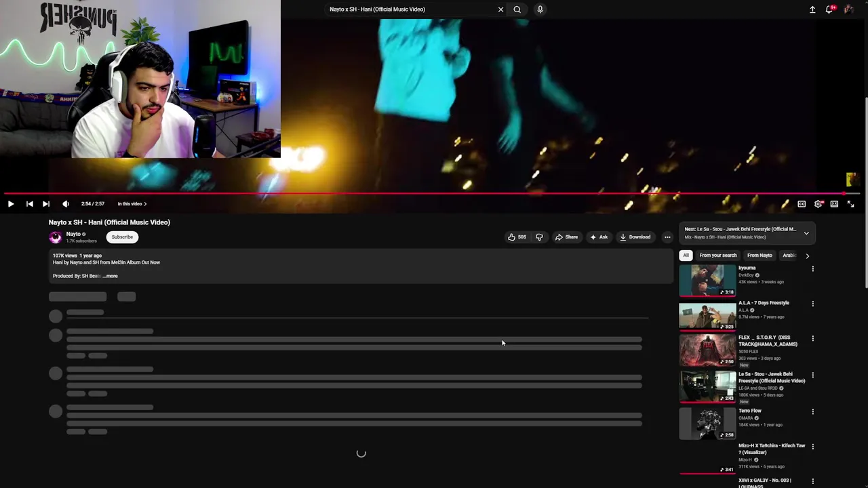Start voice search with the microphone

[x=540, y=9]
